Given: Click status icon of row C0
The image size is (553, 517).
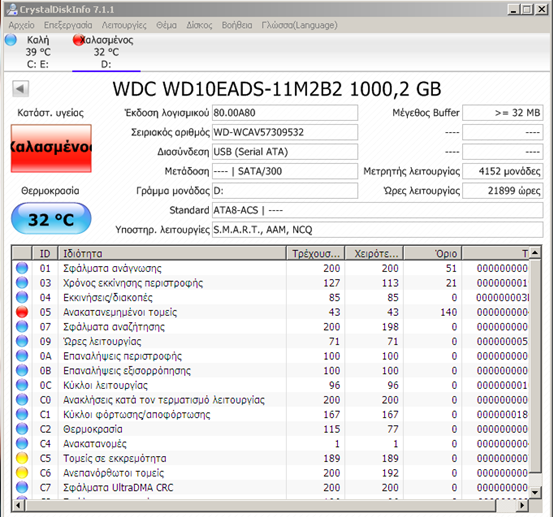Looking at the screenshot, I should (x=22, y=400).
